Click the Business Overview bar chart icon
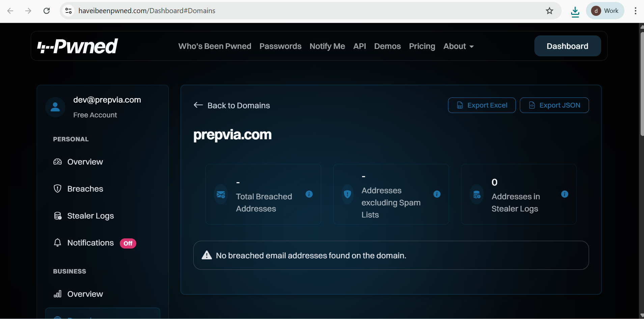The image size is (644, 319). point(58,294)
